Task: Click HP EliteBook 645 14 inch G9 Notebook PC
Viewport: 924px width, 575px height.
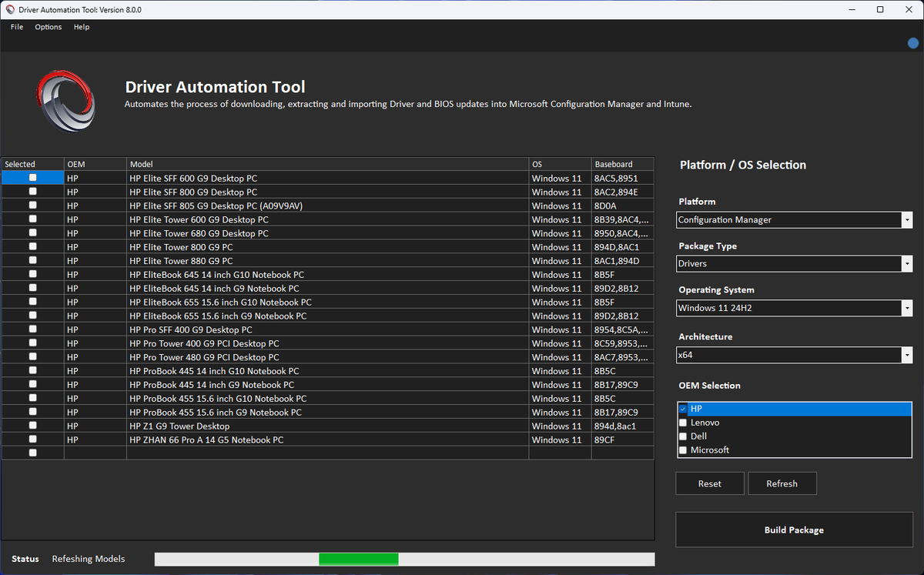Action: point(214,288)
